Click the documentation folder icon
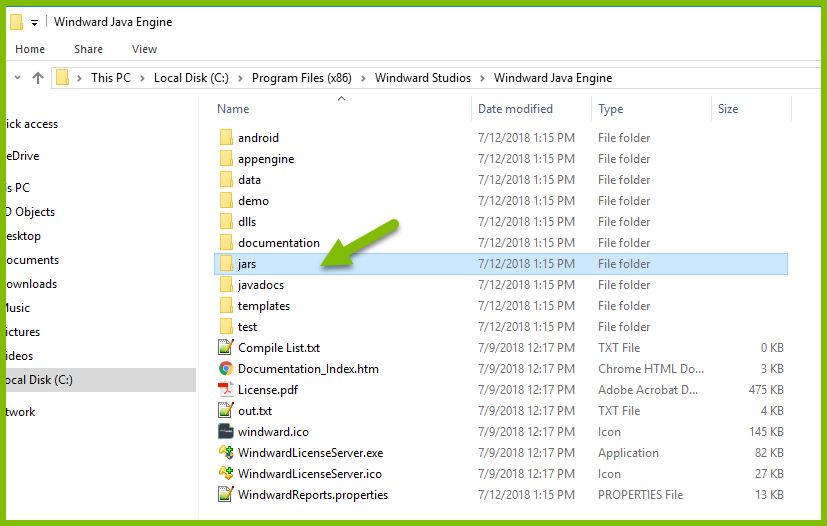The height and width of the screenshot is (526, 827). point(226,243)
